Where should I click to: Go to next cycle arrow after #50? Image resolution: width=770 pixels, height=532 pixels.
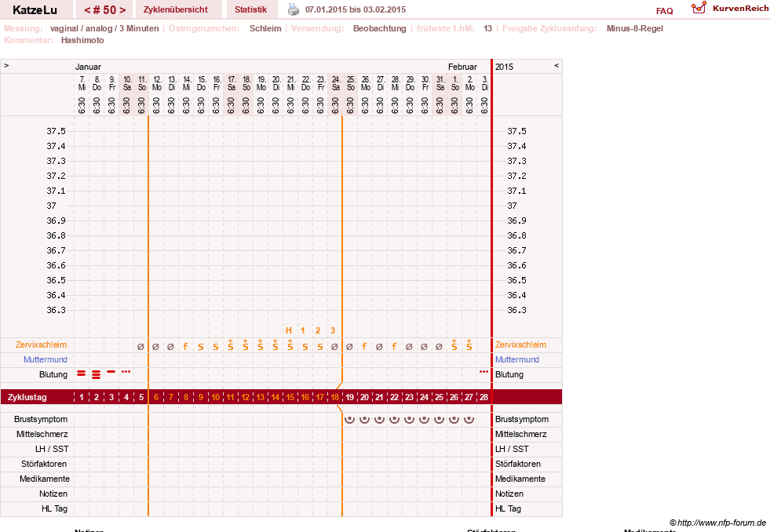122,10
